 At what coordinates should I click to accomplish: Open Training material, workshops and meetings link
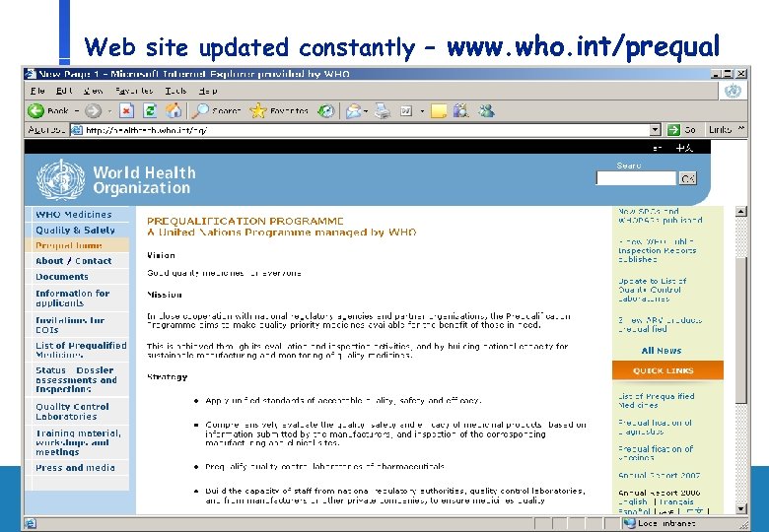point(78,442)
